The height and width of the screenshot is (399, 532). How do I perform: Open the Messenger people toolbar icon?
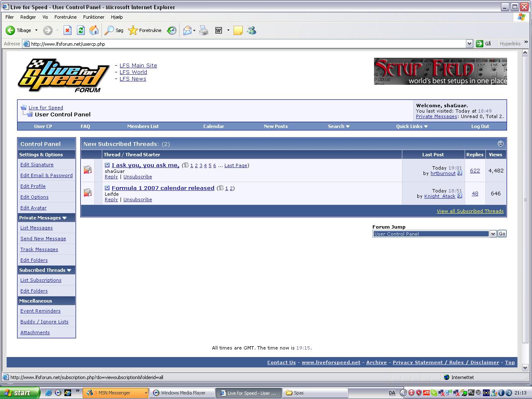(x=251, y=30)
